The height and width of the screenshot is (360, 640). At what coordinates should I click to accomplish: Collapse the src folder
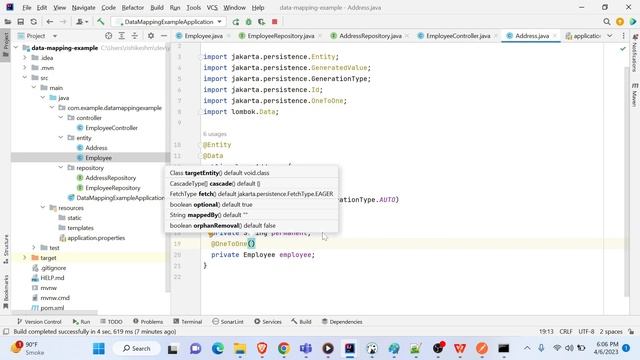[x=25, y=78]
